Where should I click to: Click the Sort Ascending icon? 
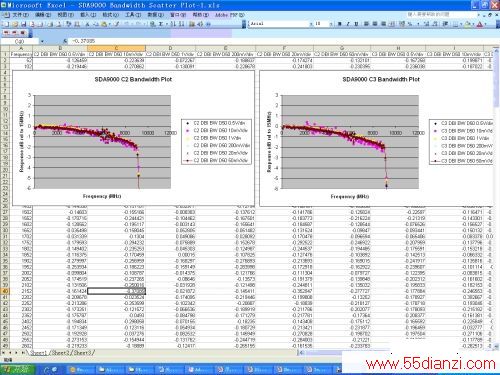(x=173, y=24)
